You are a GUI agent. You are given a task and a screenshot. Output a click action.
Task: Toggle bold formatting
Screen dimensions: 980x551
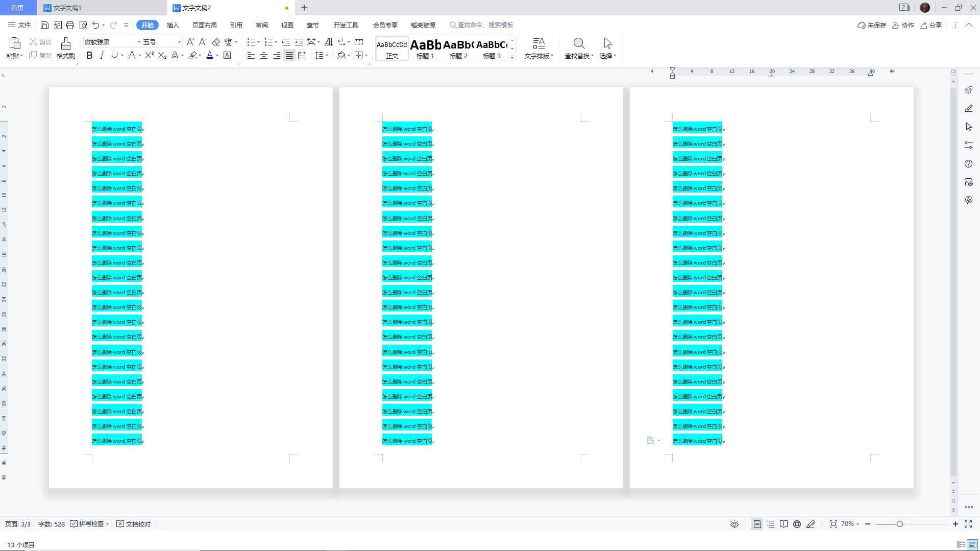89,55
